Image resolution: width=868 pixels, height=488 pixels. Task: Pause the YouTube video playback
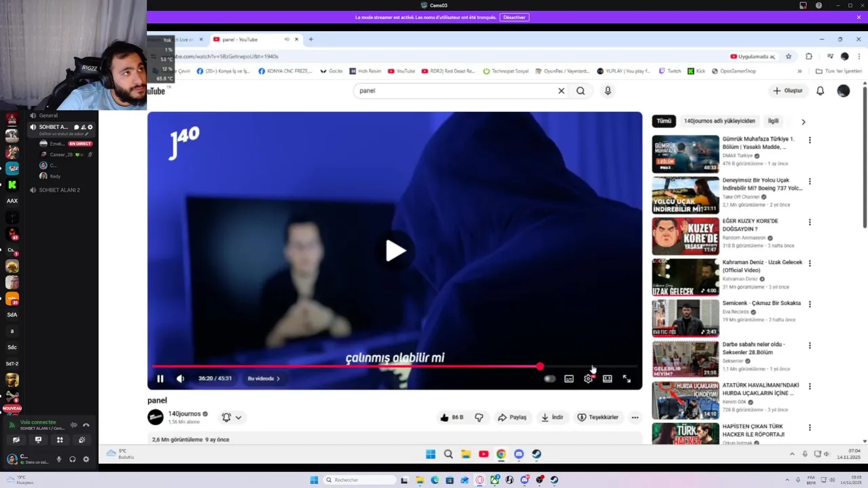[160, 379]
